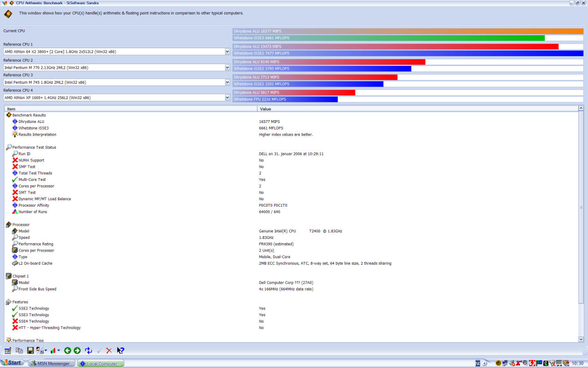
Task: Click the Multi-Core Test green checkmark icon
Action: (15, 180)
